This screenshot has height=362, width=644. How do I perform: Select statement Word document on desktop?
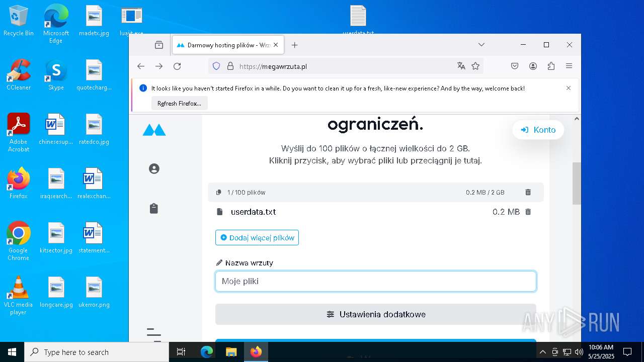[94, 238]
